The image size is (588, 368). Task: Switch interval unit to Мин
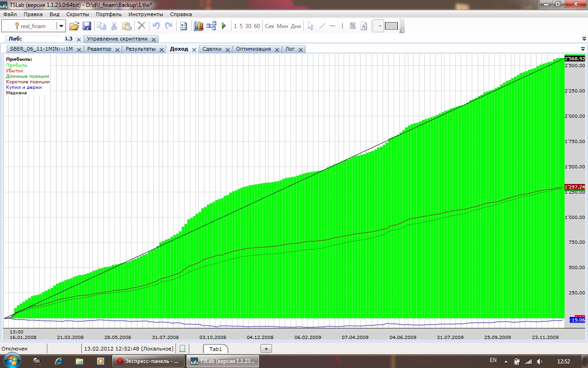point(283,26)
